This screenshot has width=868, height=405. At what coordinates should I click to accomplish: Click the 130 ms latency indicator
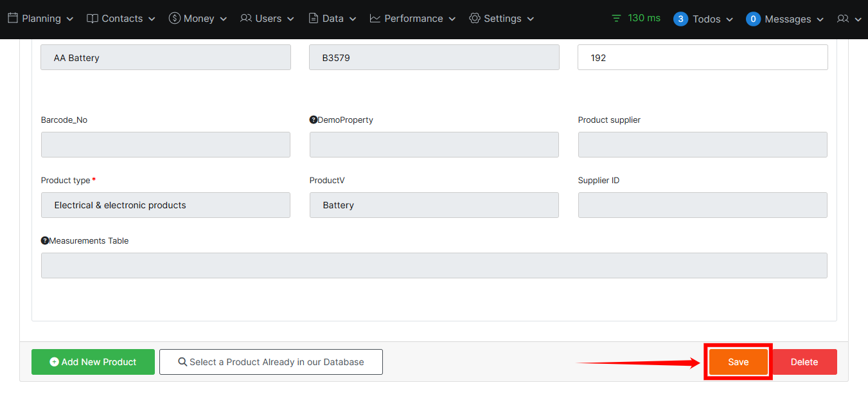coord(636,18)
